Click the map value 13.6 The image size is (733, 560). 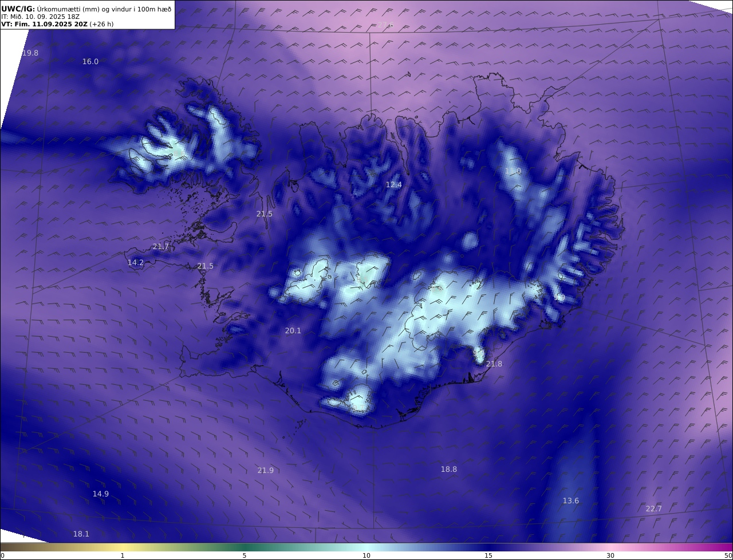pyautogui.click(x=570, y=501)
